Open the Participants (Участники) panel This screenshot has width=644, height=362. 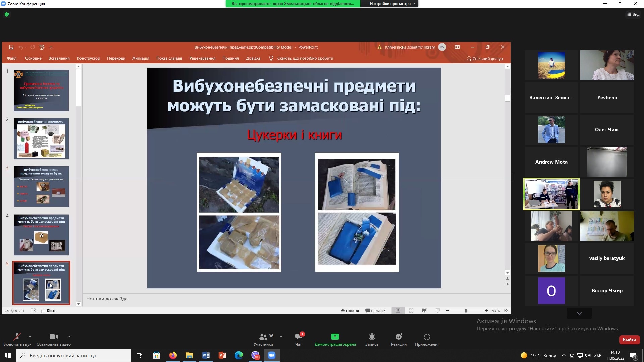point(263,337)
